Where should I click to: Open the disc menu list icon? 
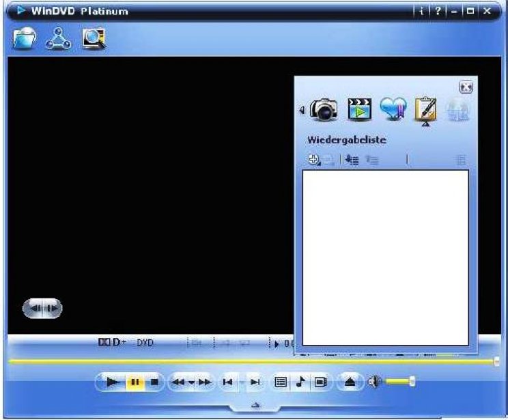click(x=281, y=382)
